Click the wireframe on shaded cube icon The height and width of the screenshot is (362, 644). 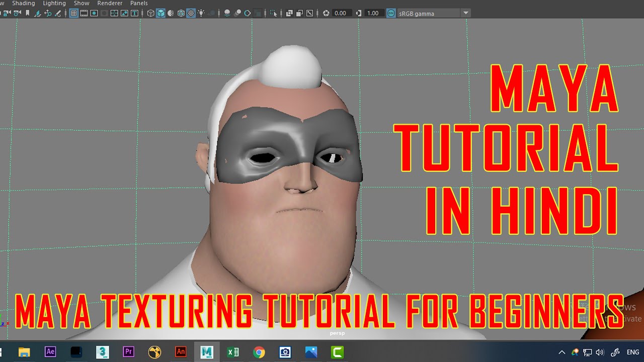click(181, 14)
